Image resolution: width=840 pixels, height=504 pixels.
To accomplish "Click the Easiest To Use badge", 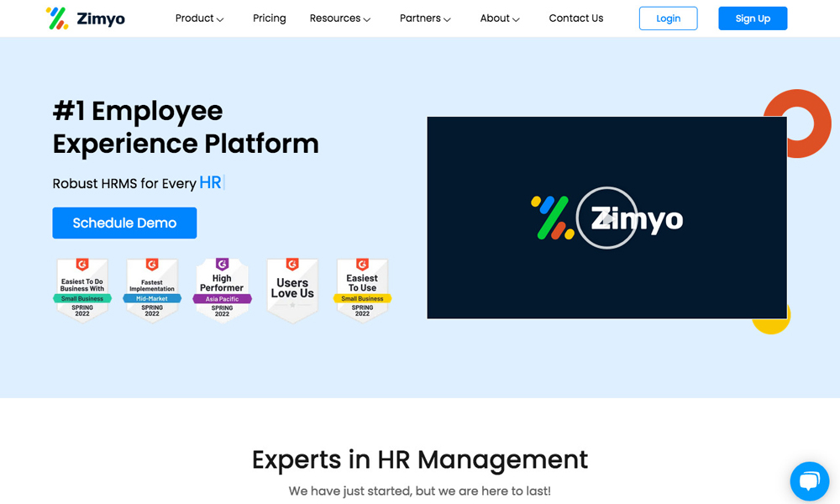I will tap(362, 290).
